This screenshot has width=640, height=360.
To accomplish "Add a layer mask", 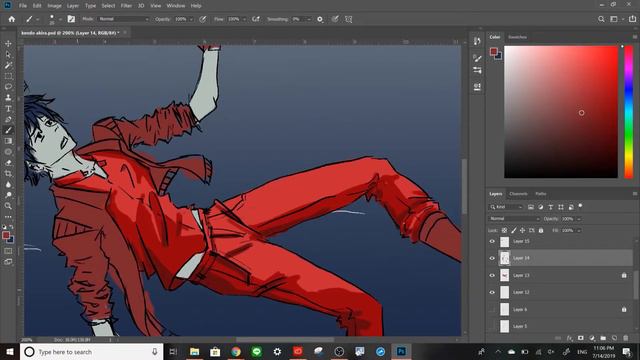I will (x=580, y=338).
